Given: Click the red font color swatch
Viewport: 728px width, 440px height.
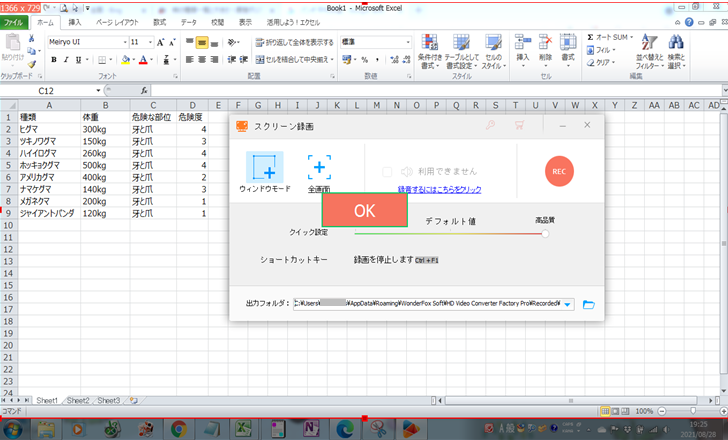Looking at the screenshot, I should pos(143,59).
